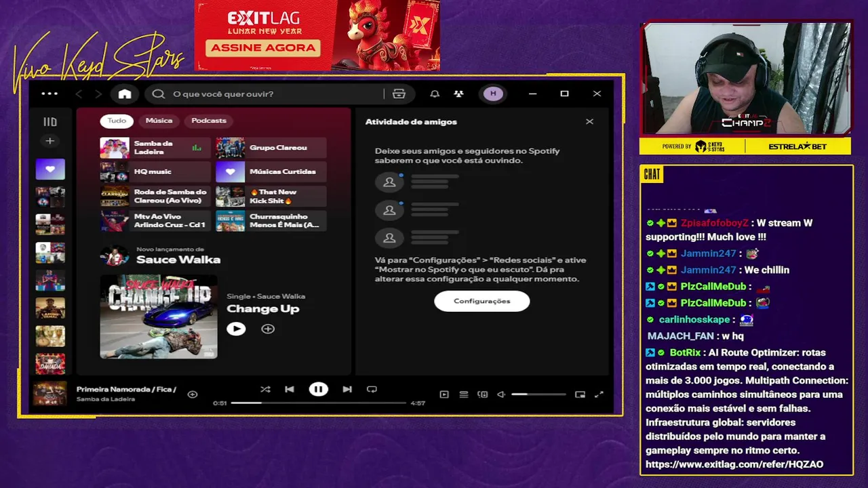Mute with the volume speaker icon
The image size is (868, 488).
click(501, 394)
